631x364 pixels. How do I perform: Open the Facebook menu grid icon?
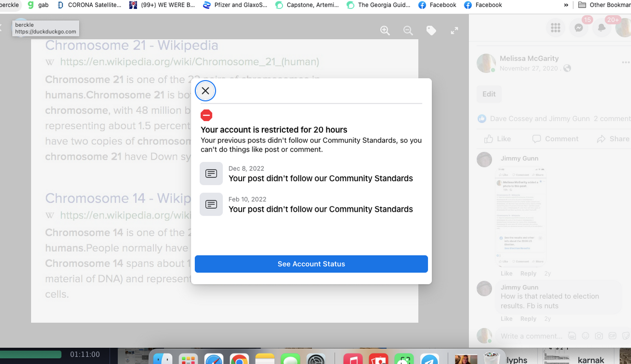[556, 28]
